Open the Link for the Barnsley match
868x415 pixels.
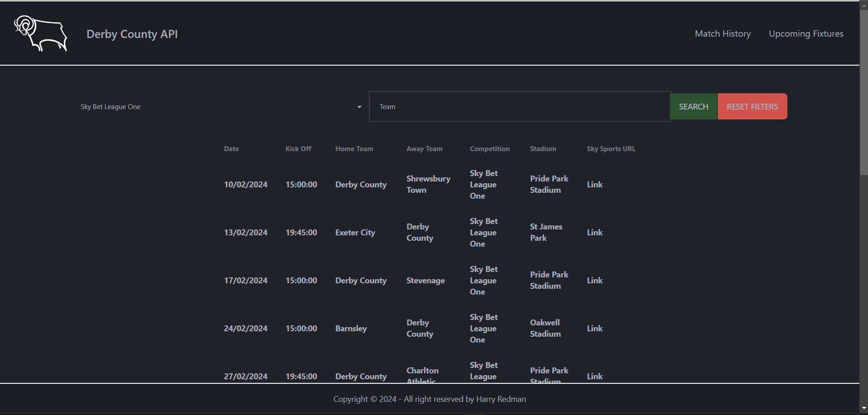595,329
